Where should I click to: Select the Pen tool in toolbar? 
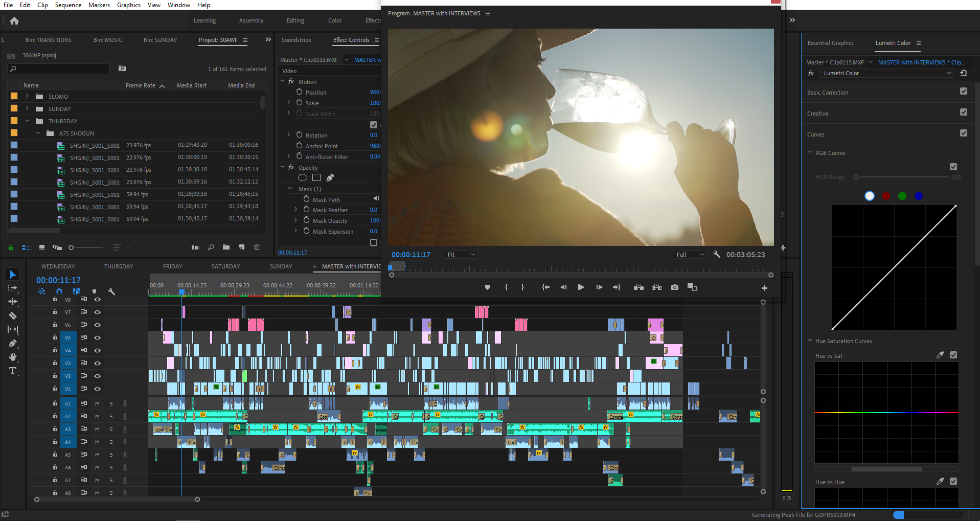(x=13, y=343)
